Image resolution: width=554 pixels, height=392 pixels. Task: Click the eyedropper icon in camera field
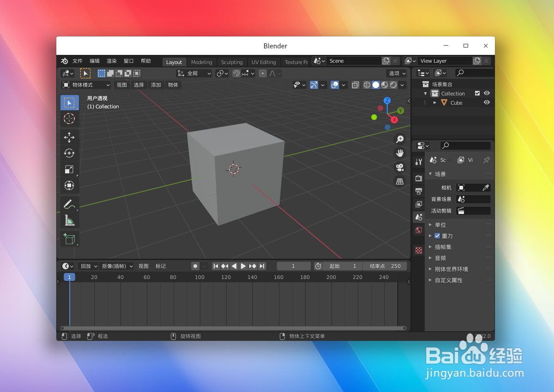coord(486,188)
